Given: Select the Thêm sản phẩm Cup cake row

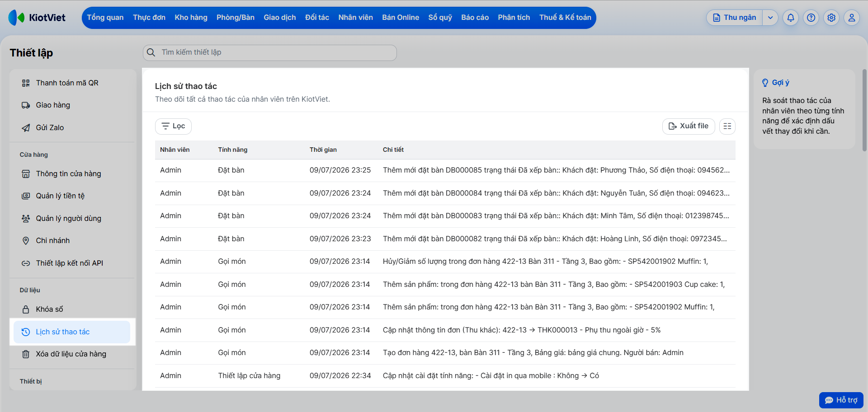Looking at the screenshot, I should pos(445,285).
